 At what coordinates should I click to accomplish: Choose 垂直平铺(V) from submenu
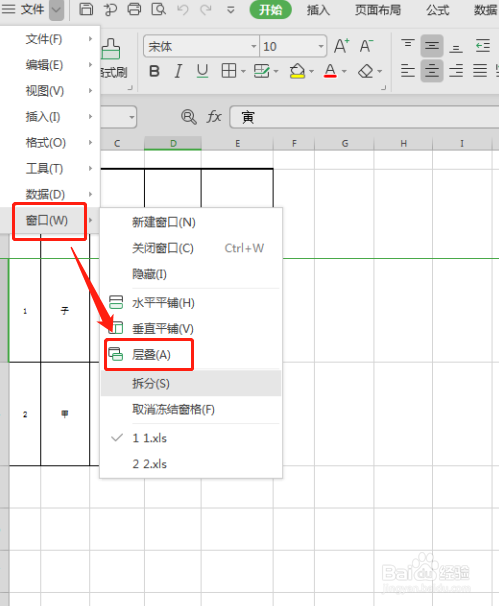click(191, 329)
